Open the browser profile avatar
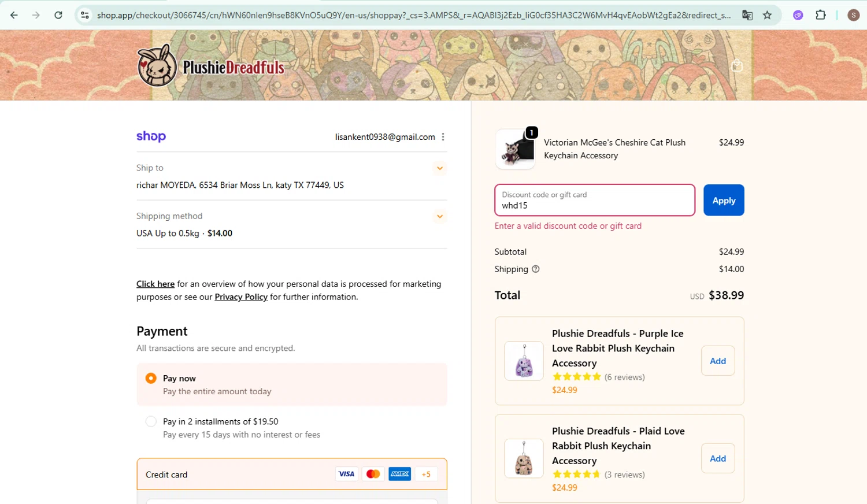Viewport: 867px width, 504px height. pos(853,15)
